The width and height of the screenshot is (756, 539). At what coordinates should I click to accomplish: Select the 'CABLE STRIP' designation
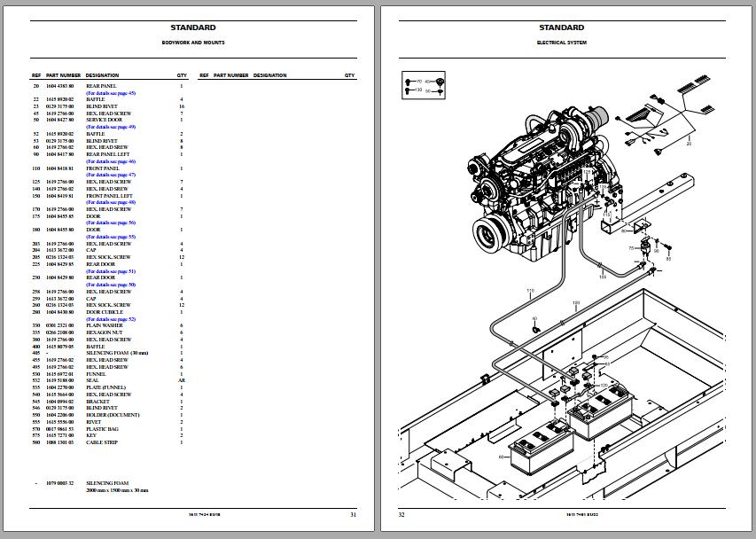tap(102, 442)
